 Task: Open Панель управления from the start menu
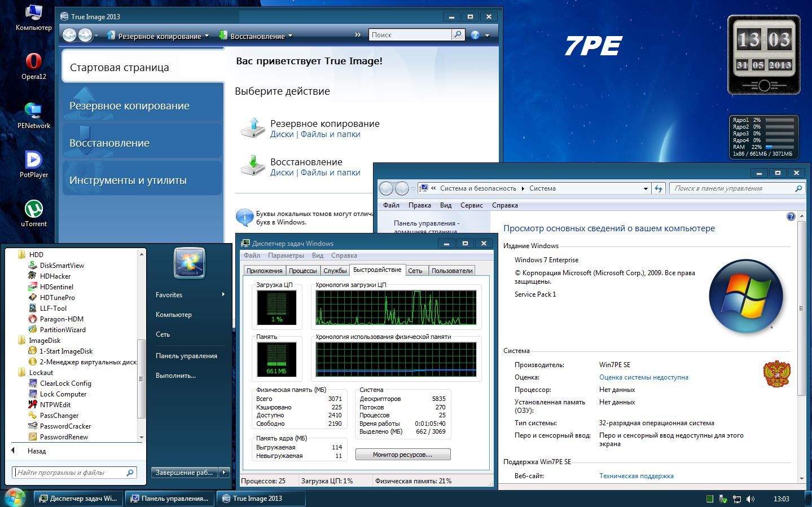coord(186,356)
